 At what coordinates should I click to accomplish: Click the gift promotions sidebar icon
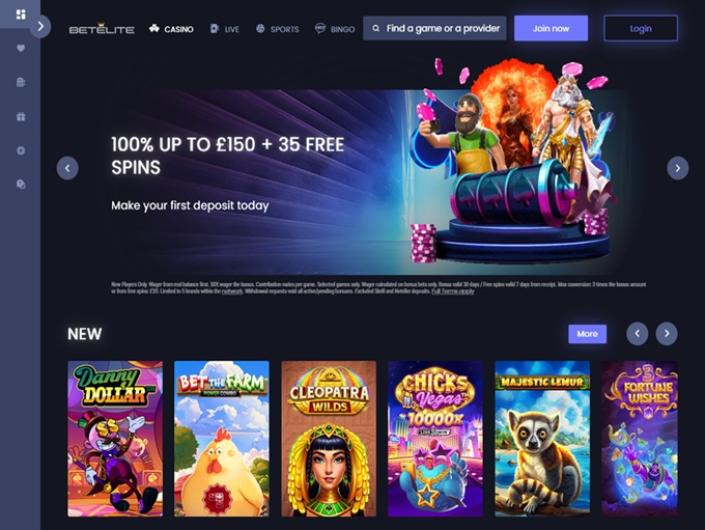(21, 116)
